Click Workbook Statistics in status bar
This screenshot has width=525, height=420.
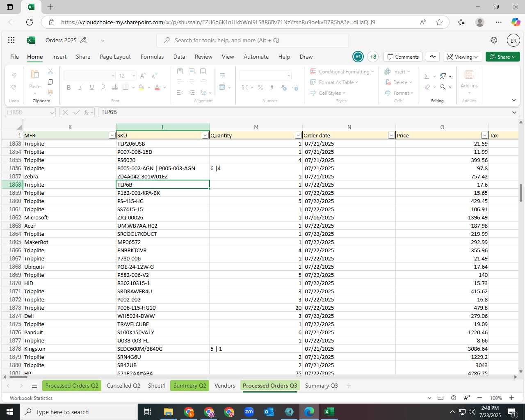point(31,398)
